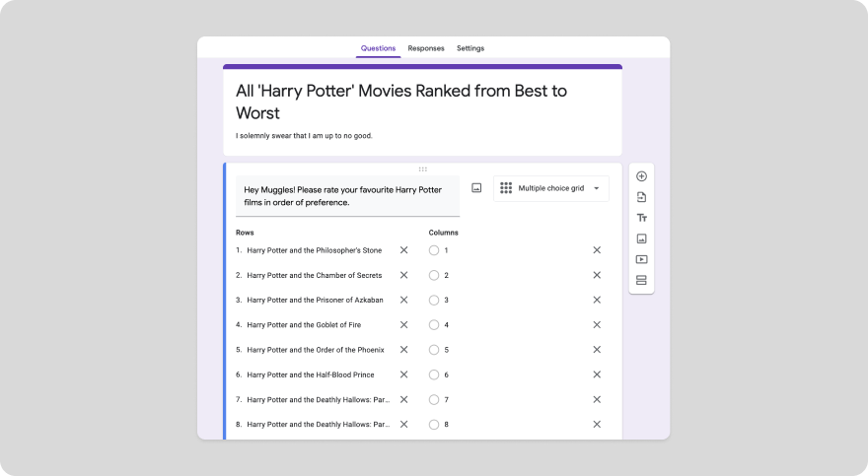Select the radio button for column 6
This screenshot has width=868, height=476.
click(434, 374)
